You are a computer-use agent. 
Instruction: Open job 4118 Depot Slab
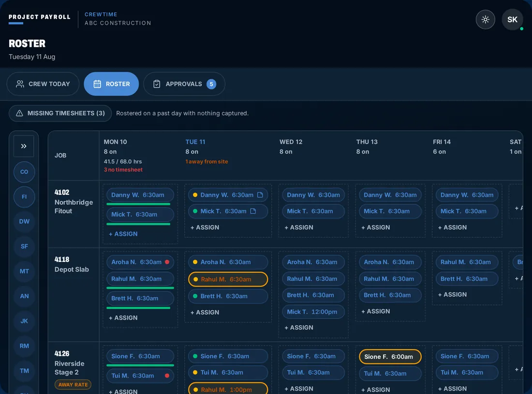pyautogui.click(x=72, y=265)
